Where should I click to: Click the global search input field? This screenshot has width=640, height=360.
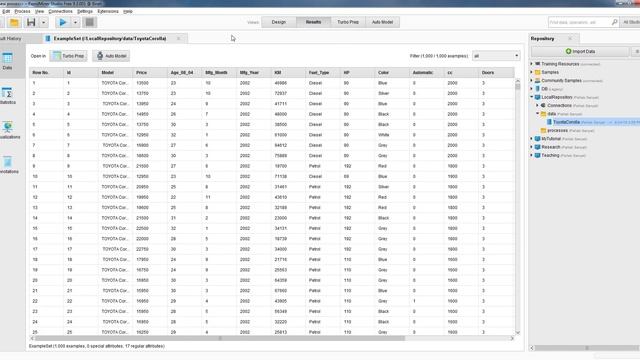[579, 22]
